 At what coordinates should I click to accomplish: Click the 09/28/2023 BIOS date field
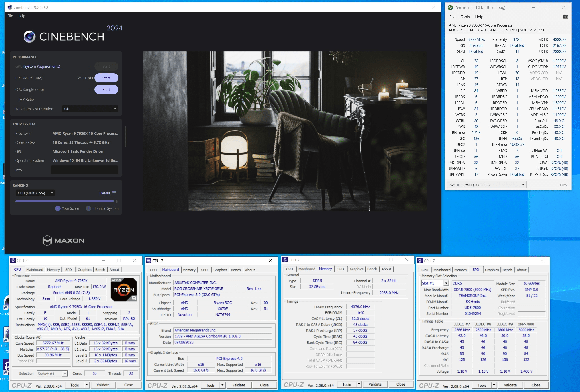pyautogui.click(x=222, y=342)
